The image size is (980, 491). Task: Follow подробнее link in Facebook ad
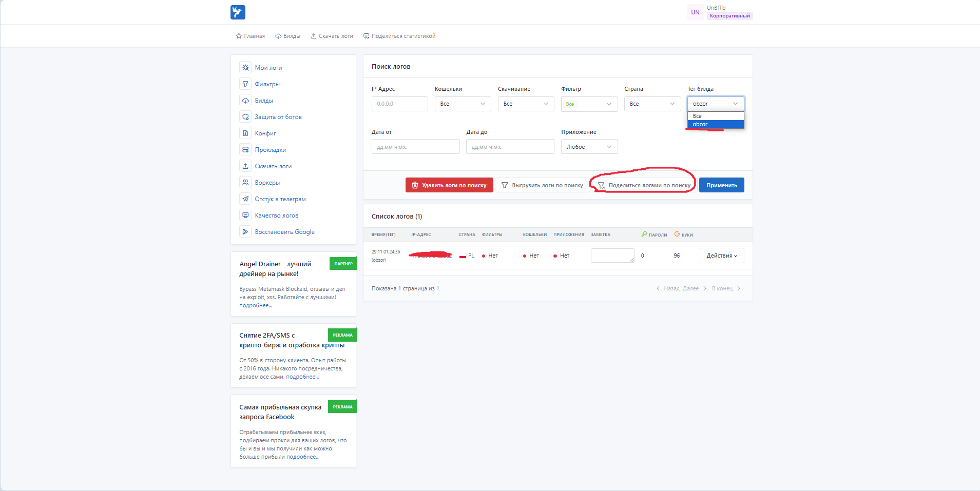[x=303, y=457]
